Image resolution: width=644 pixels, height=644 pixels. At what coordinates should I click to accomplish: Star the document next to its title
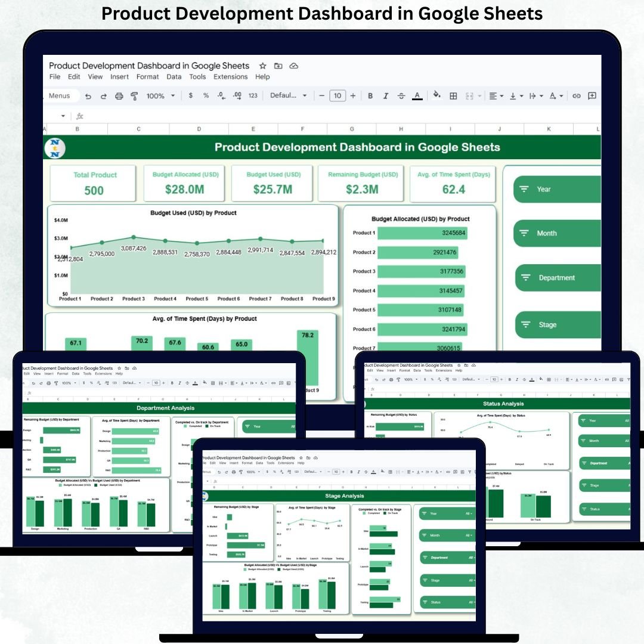[x=262, y=66]
